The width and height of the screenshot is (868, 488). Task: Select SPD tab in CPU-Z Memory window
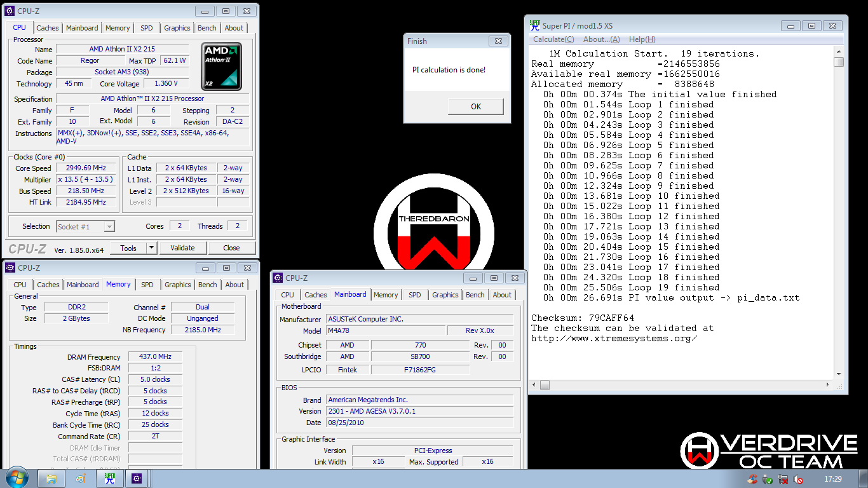[147, 285]
